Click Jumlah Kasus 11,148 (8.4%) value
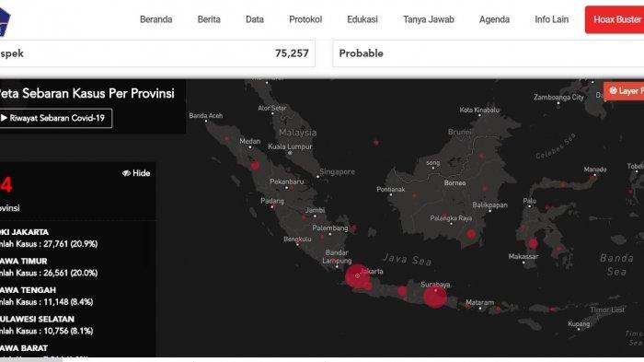This screenshot has height=362, width=644. point(46,302)
